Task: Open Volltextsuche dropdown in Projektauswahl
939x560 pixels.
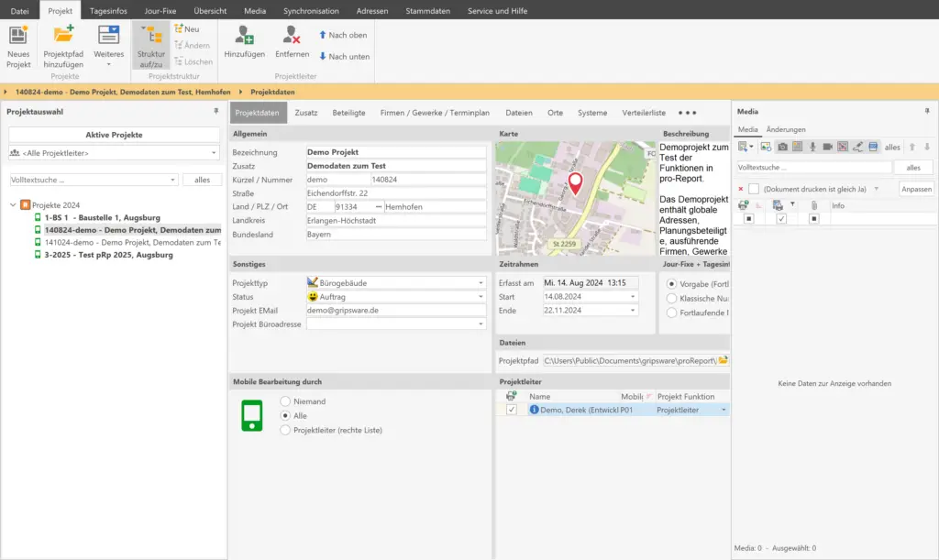Action: click(x=172, y=180)
